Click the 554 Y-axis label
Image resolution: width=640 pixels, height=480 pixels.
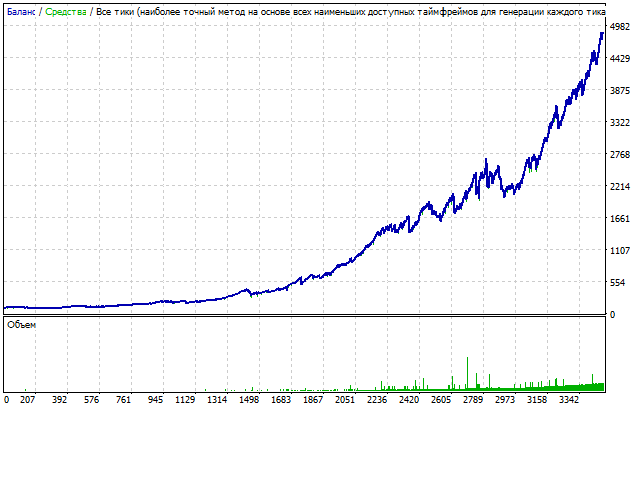pos(620,283)
